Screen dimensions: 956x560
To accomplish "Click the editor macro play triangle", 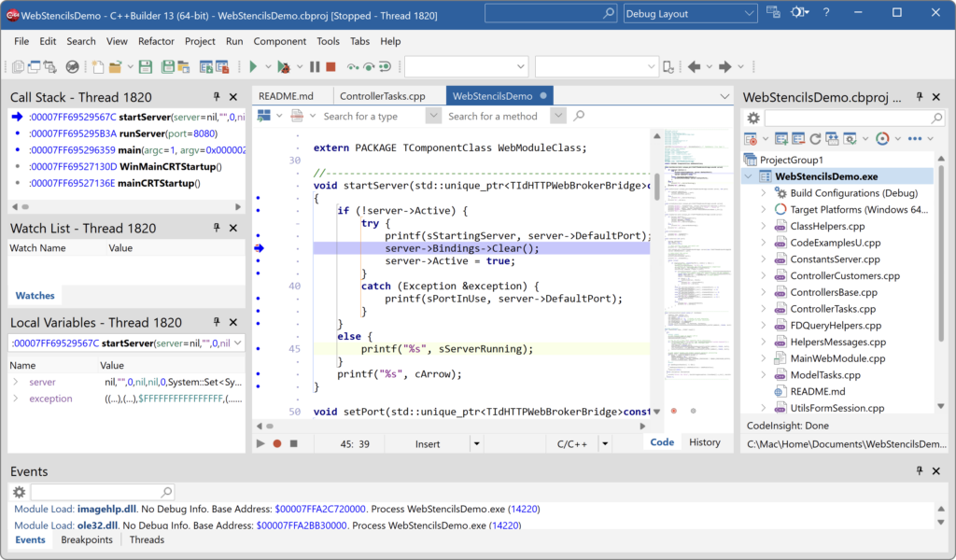I will (x=260, y=443).
